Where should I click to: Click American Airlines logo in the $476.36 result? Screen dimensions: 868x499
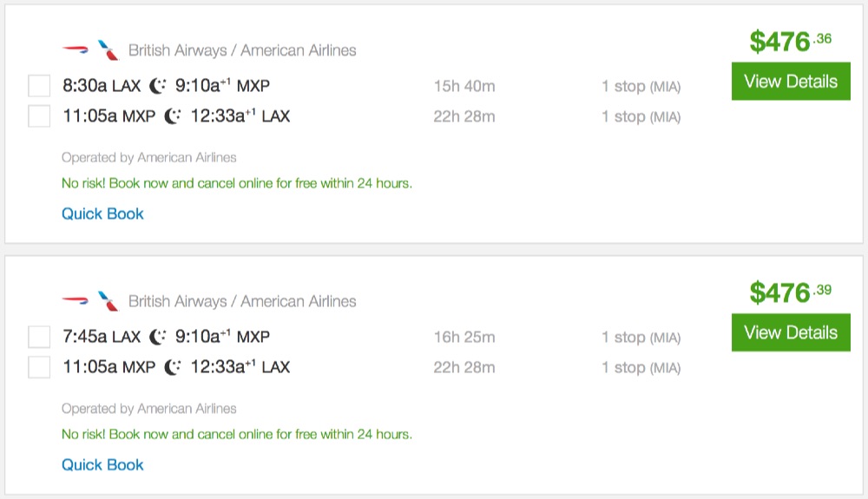[x=108, y=50]
